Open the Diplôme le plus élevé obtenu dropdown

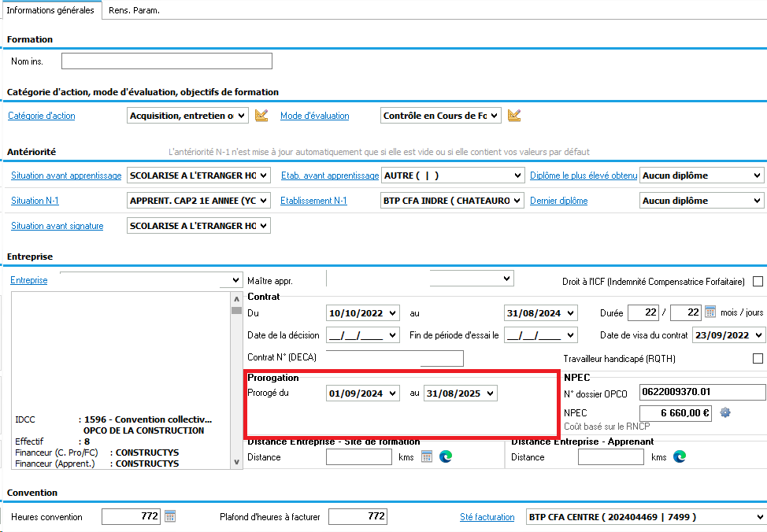pos(757,175)
